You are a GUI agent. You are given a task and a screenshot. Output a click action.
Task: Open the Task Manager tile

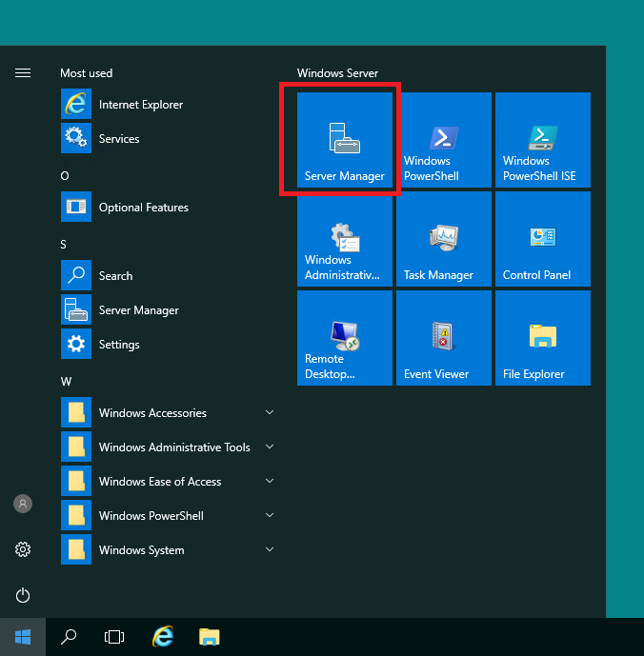tap(443, 239)
